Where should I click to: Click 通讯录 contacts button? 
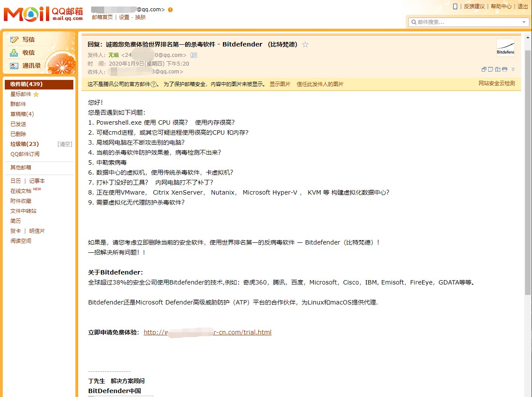(x=32, y=66)
